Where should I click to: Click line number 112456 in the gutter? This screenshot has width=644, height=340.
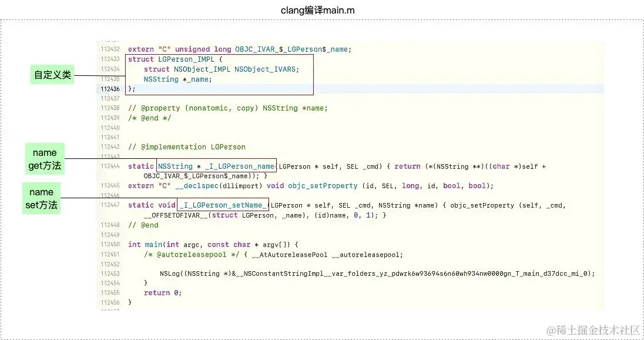(110, 302)
